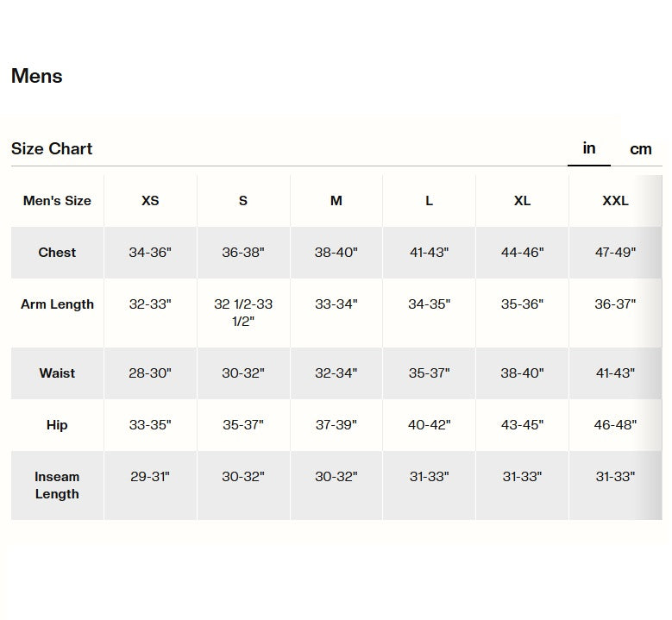
Task: Click the XL size column header
Action: tap(522, 201)
